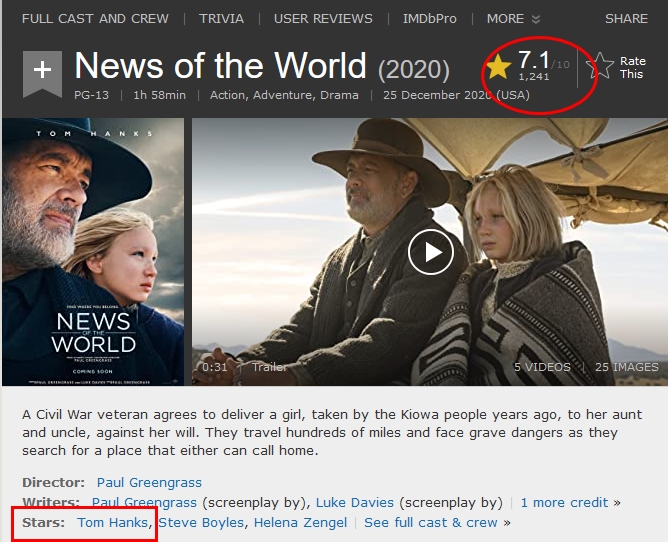Click the SHARE button
The image size is (668, 542).
point(626,18)
